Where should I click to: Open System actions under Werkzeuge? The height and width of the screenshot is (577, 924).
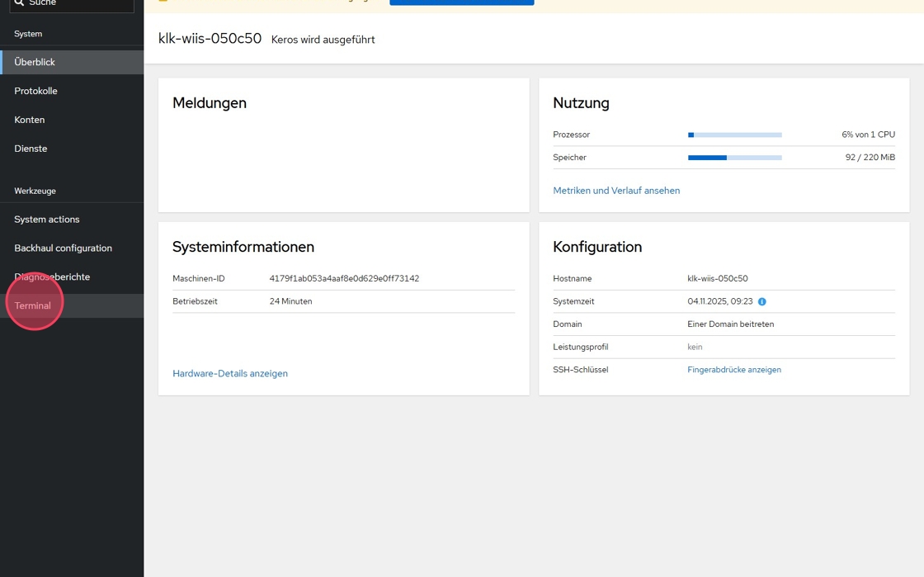[x=47, y=220]
